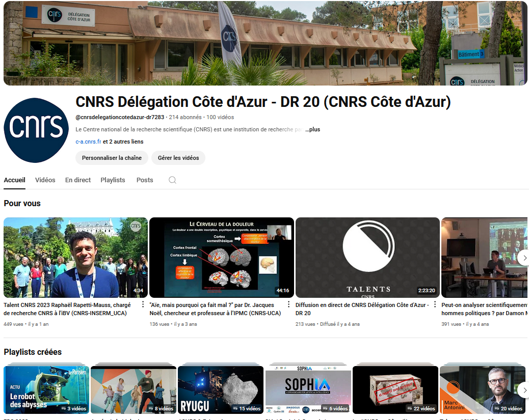Viewport: 529px width, 420px height.
Task: Click "213 vues" under Diffusion en direct
Action: point(305,324)
